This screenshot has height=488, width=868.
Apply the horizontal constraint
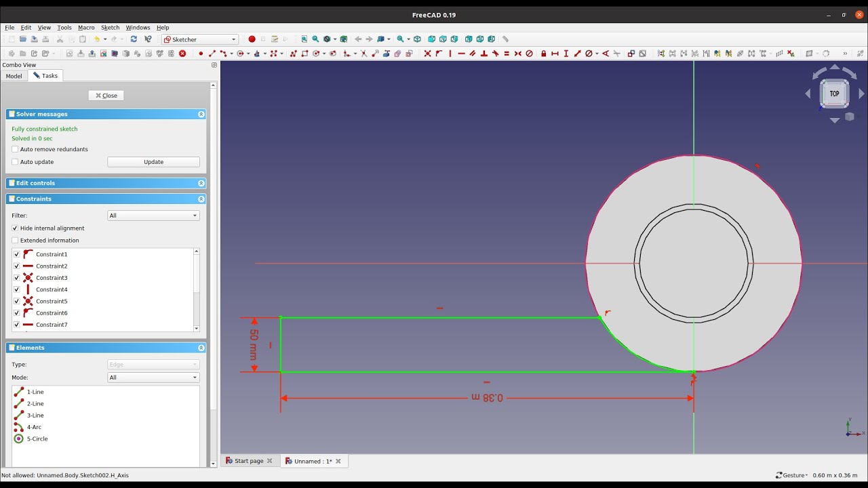click(x=461, y=54)
